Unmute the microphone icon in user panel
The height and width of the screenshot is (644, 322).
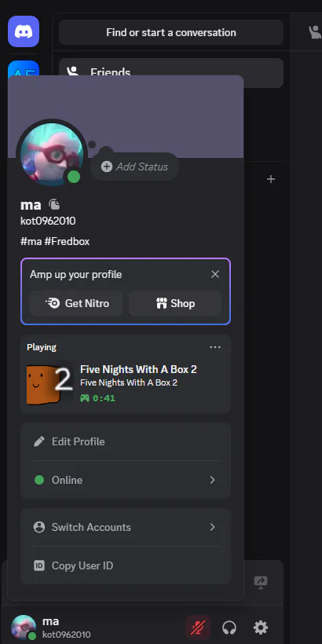[x=198, y=628]
